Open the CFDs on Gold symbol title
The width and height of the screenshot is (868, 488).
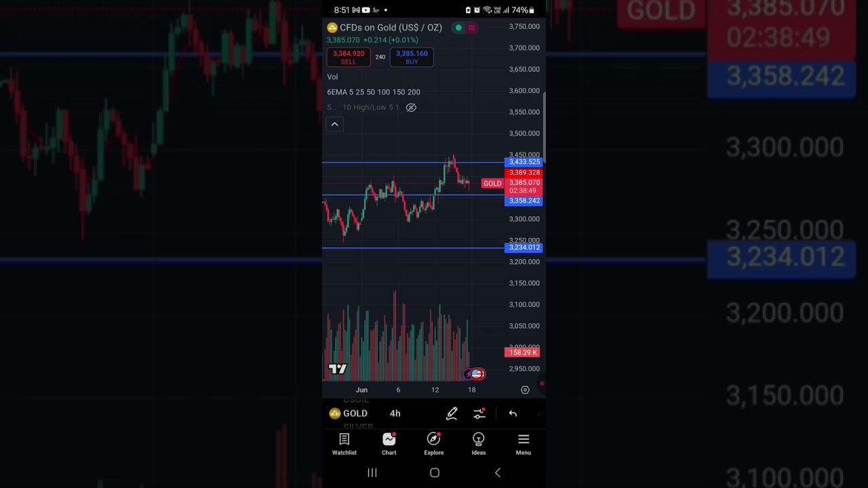click(x=391, y=28)
